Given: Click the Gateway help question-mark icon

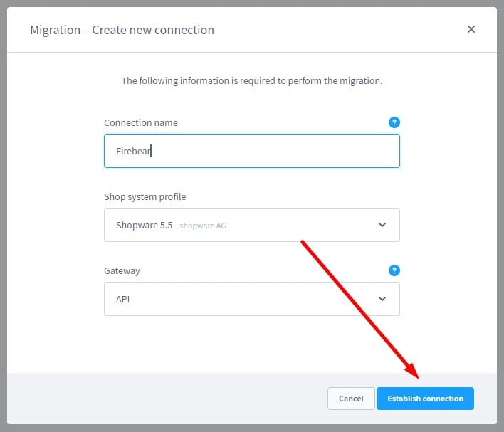Looking at the screenshot, I should point(394,270).
